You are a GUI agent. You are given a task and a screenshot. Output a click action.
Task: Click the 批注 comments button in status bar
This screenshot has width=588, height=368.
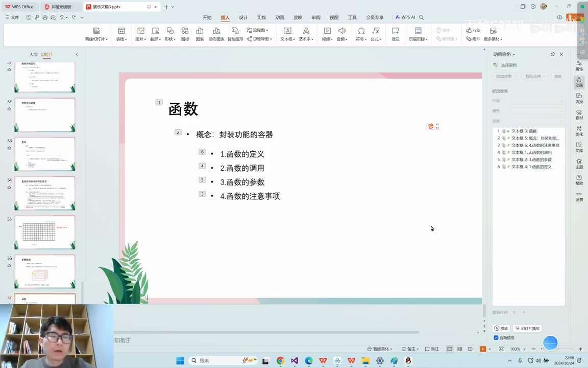point(432,349)
